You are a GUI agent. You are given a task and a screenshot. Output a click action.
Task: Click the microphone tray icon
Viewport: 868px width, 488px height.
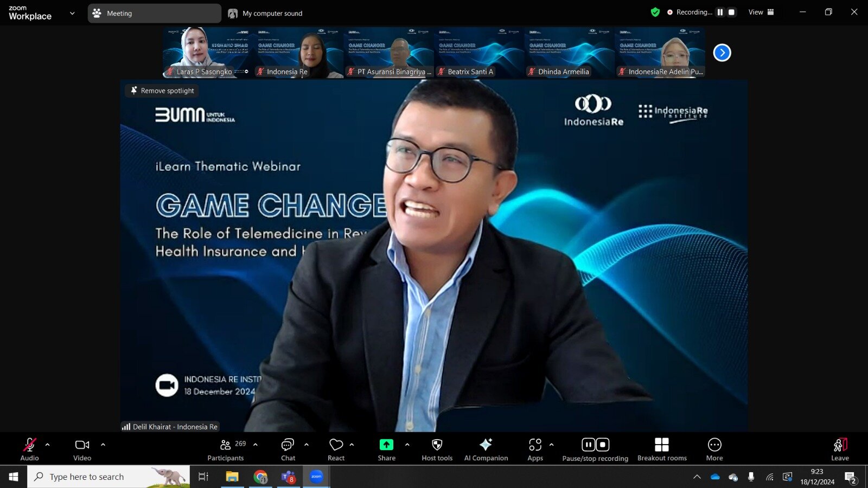(751, 477)
